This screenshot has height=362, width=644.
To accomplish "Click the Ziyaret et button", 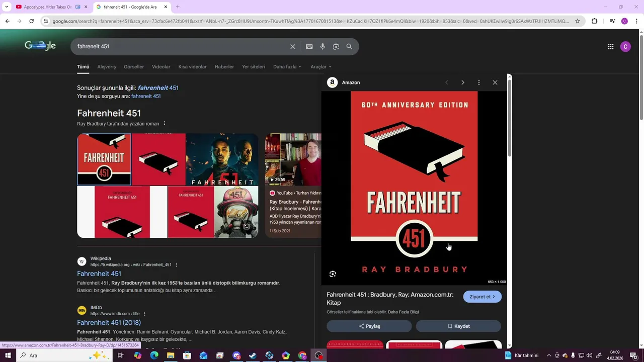I will pos(482,297).
